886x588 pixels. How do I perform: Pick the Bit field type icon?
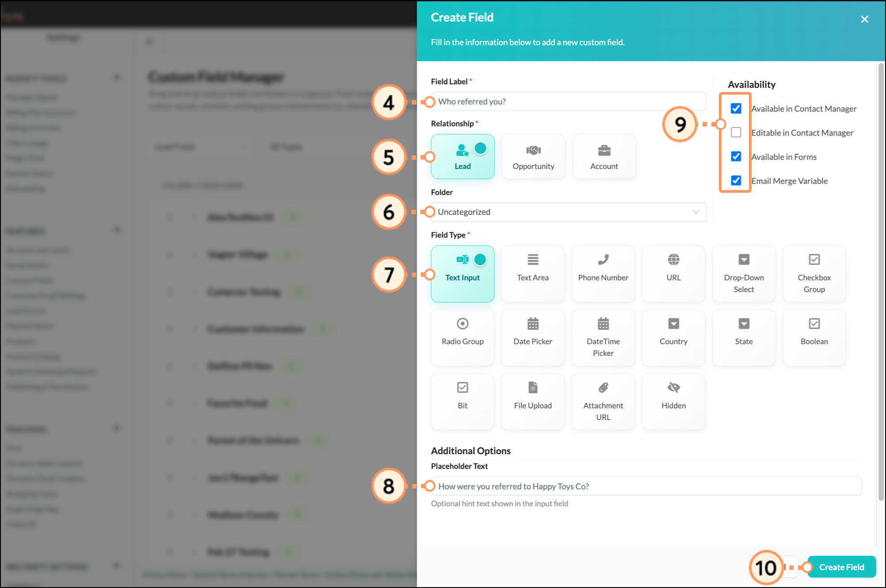(462, 388)
